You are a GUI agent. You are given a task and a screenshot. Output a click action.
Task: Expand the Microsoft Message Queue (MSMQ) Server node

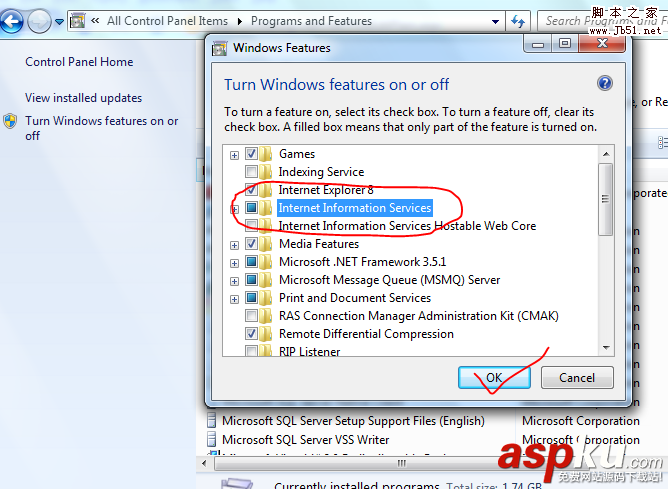tap(234, 281)
